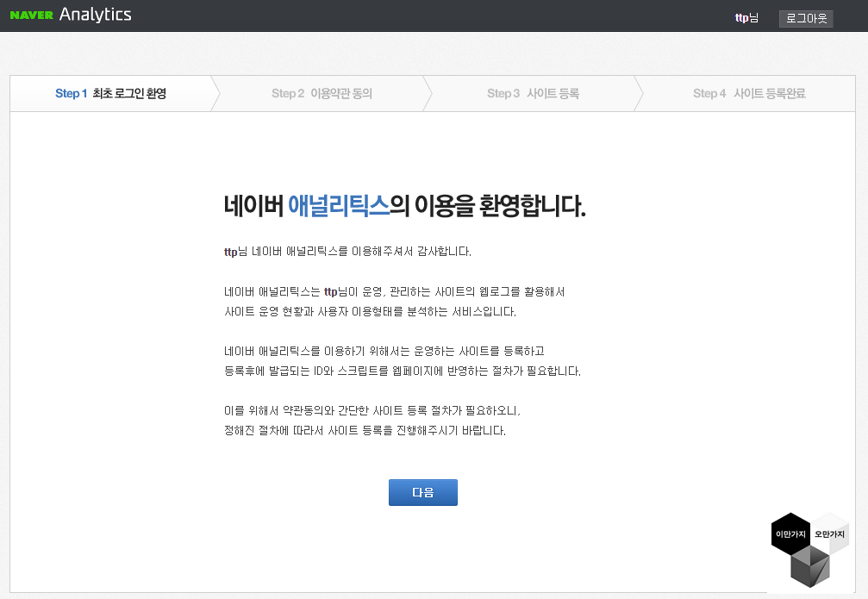Click the white 오만가지 hexagon icon
Viewport: 868px width, 599px height.
click(830, 533)
